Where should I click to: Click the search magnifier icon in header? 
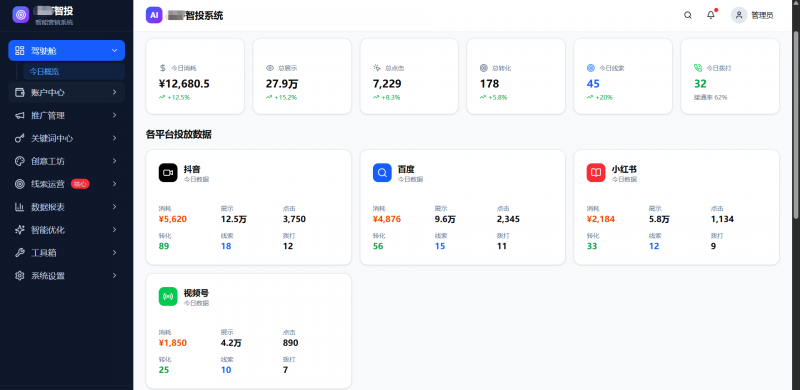coord(688,15)
